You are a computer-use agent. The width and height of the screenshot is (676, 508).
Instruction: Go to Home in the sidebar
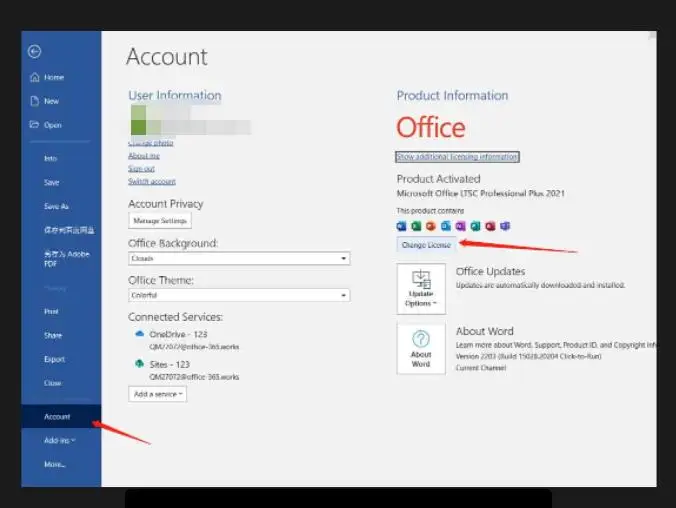click(x=53, y=77)
